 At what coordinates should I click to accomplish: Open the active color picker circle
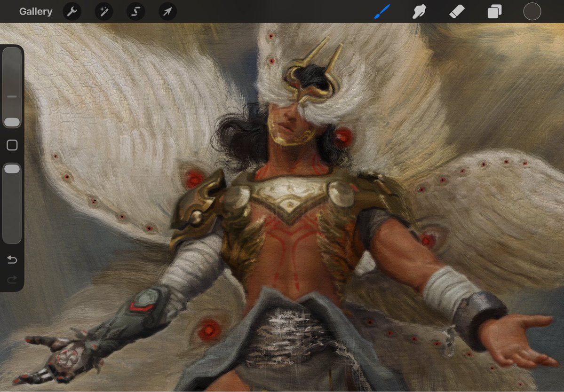pos(532,11)
